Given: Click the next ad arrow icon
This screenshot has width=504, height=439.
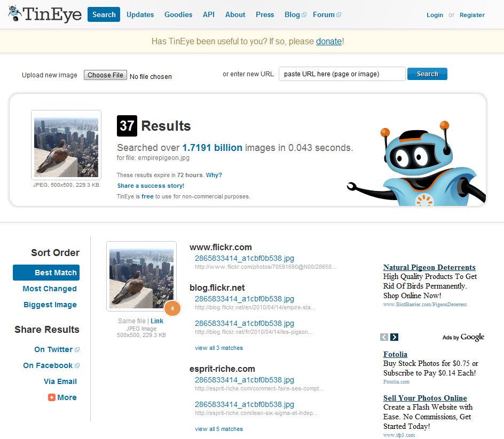Looking at the screenshot, I should coord(394,337).
